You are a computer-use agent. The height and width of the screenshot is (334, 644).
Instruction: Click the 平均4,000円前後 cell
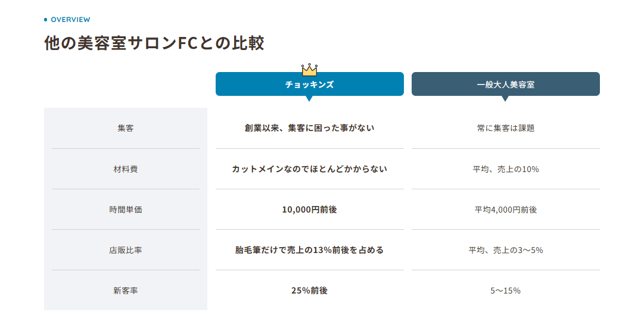[x=505, y=210]
